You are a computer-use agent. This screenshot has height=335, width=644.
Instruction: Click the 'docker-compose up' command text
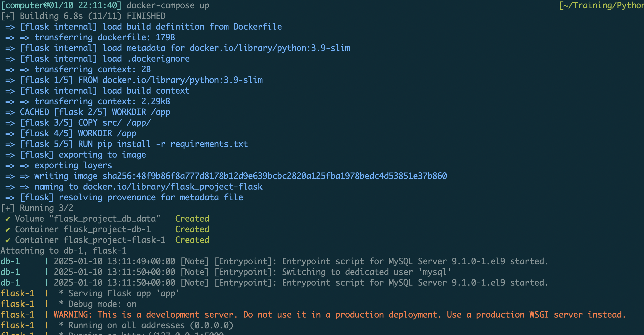pyautogui.click(x=168, y=5)
